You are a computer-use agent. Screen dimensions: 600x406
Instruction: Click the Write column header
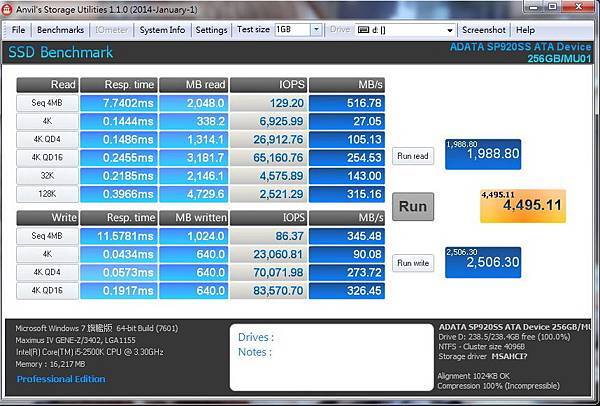[47, 218]
